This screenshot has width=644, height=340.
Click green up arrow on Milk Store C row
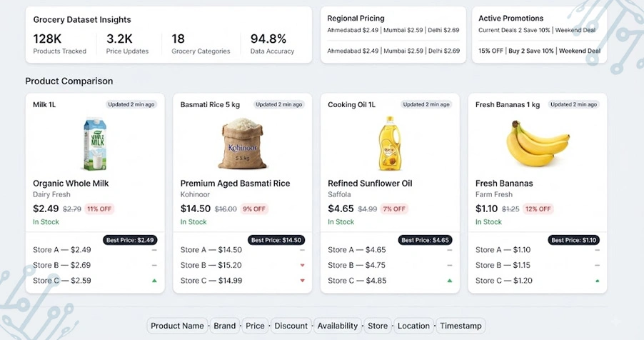(x=154, y=281)
